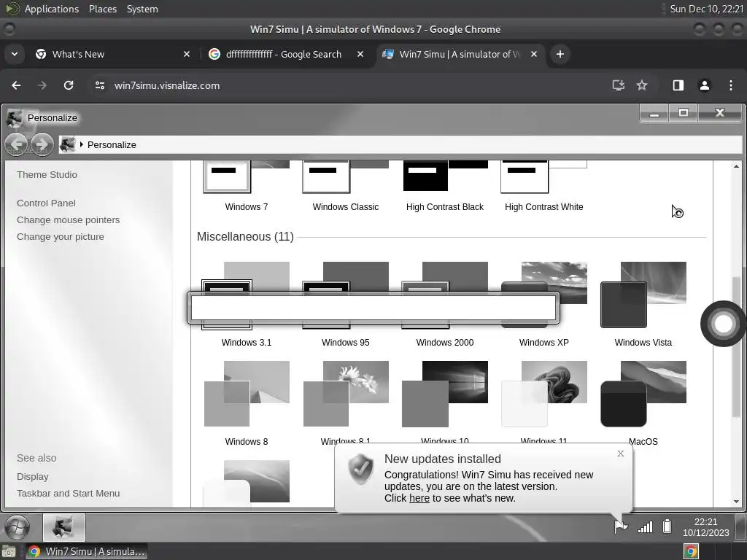Go forward in Personalize window
This screenshot has height=560, width=747.
[42, 144]
